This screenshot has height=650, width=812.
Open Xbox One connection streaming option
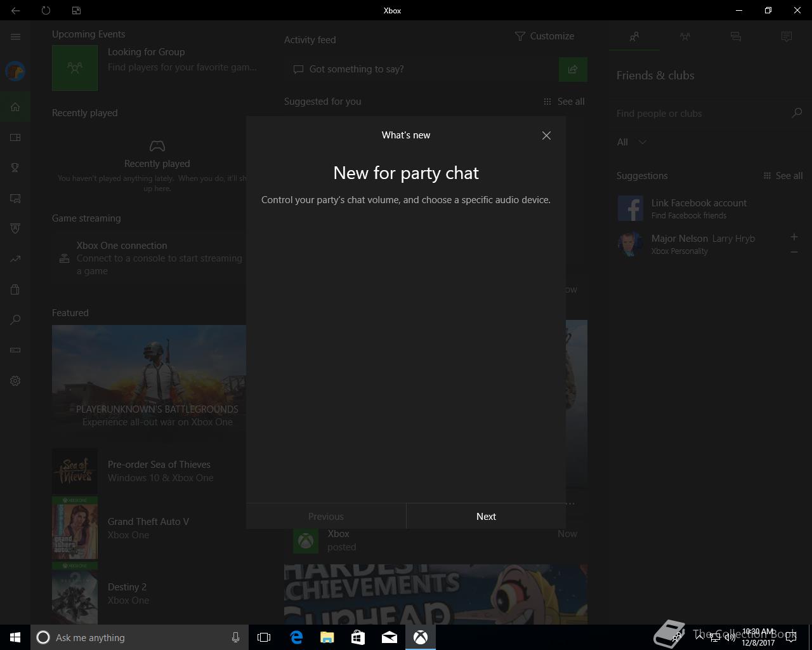pyautogui.click(x=149, y=258)
